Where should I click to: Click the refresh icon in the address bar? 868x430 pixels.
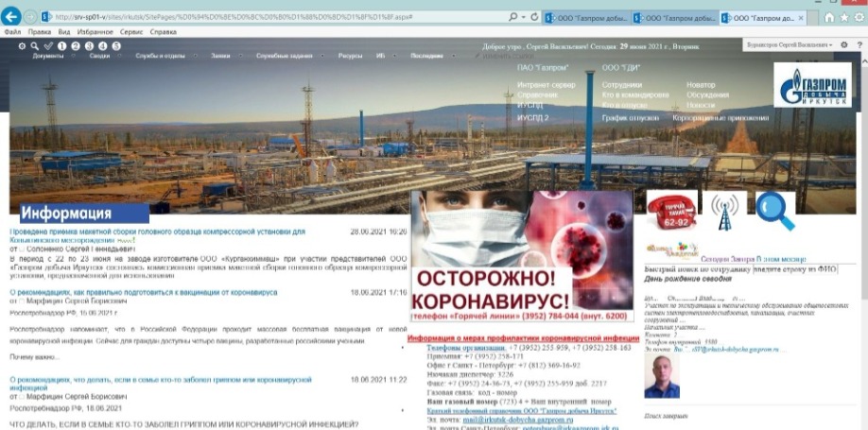534,17
